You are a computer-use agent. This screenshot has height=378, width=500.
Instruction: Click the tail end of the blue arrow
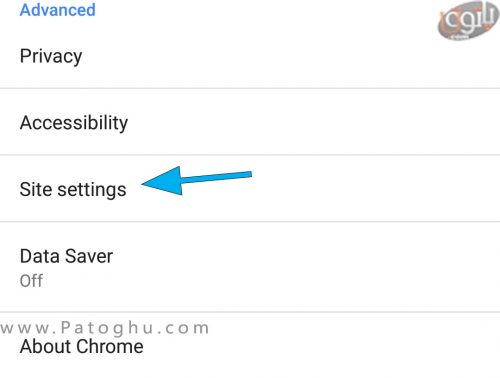(x=245, y=175)
